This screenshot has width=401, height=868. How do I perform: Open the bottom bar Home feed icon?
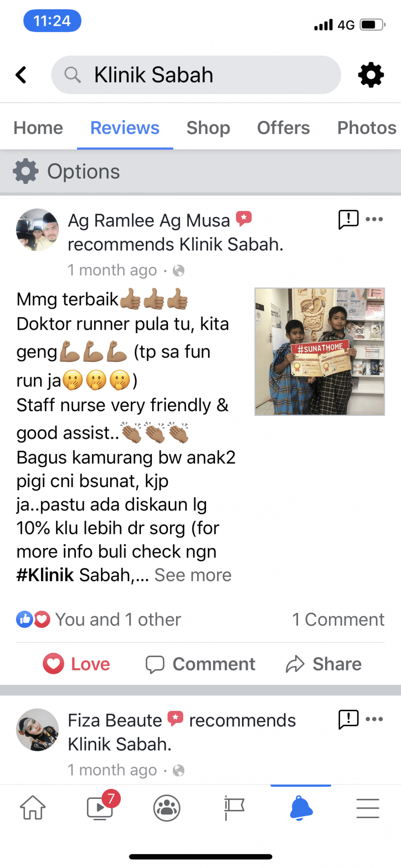click(x=33, y=807)
